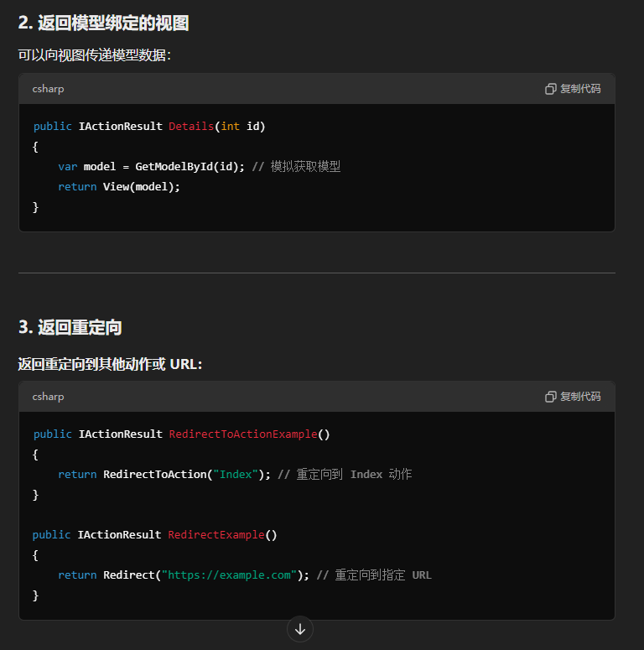
Task: Click the "Index" string literal
Action: 236,475
